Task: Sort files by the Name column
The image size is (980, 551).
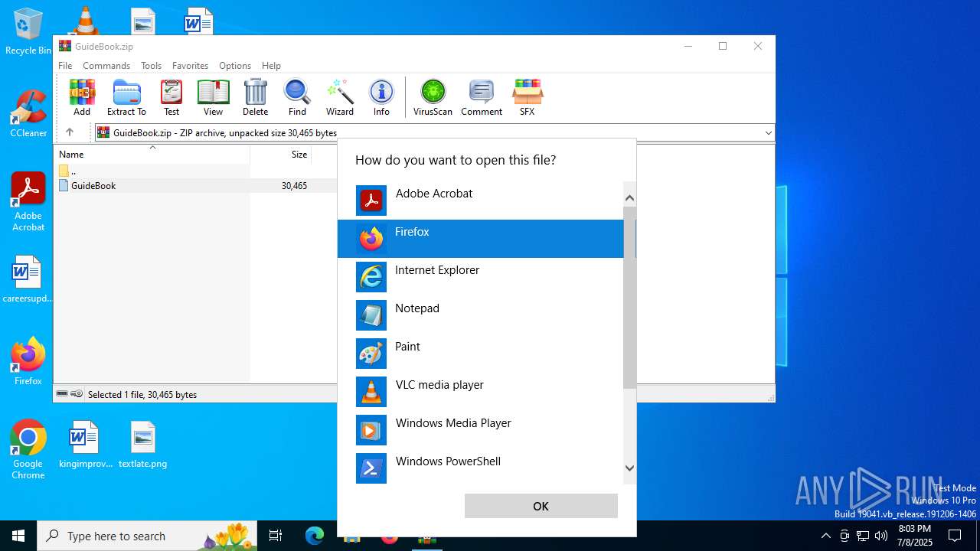Action: (152, 155)
